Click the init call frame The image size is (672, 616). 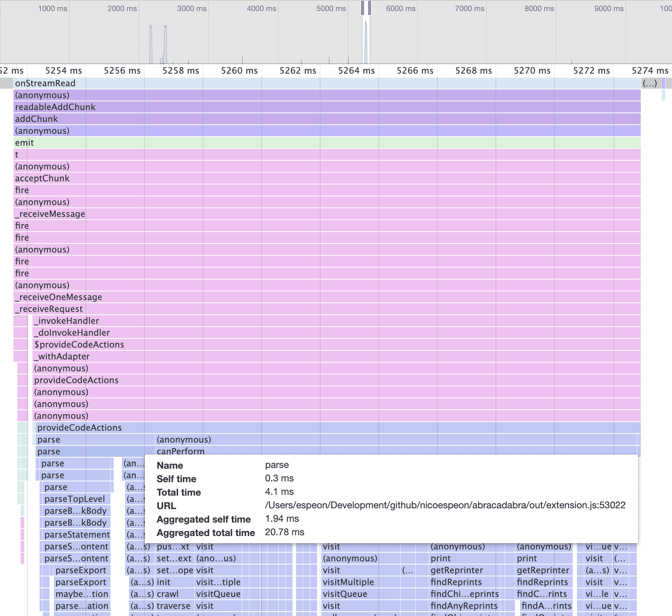174,582
